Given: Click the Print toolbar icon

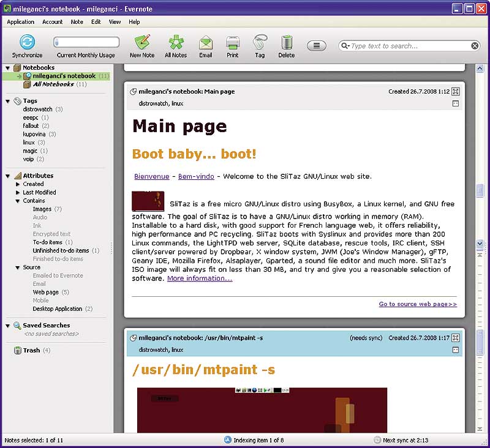Looking at the screenshot, I should 233,42.
